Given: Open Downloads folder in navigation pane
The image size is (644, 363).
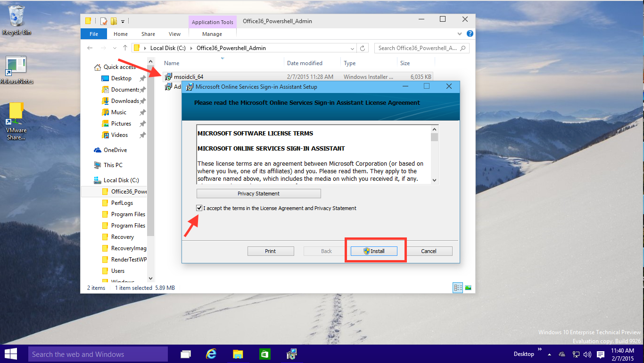Looking at the screenshot, I should [x=125, y=101].
